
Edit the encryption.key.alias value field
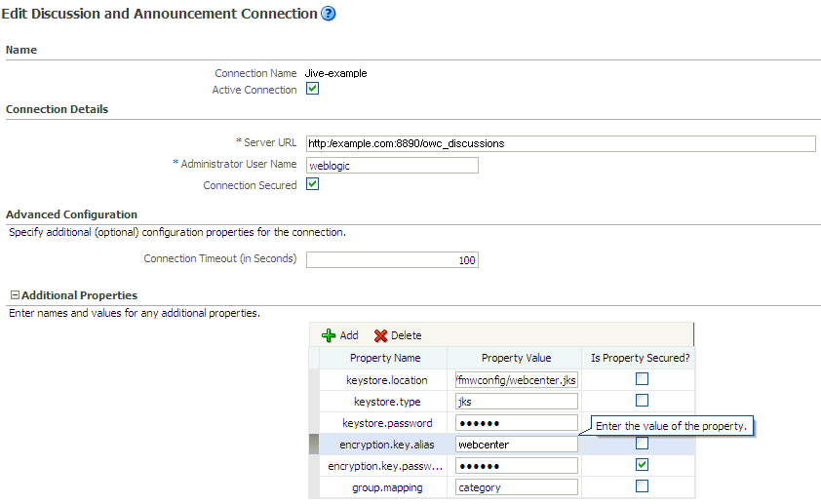tap(517, 444)
